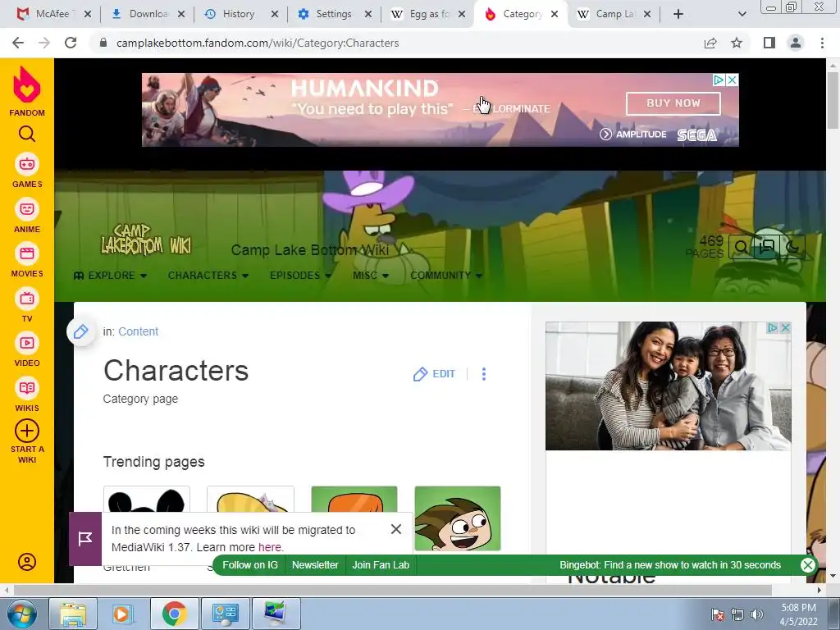This screenshot has width=840, height=630.
Task: Open the Fandom home logo
Action: (27, 91)
